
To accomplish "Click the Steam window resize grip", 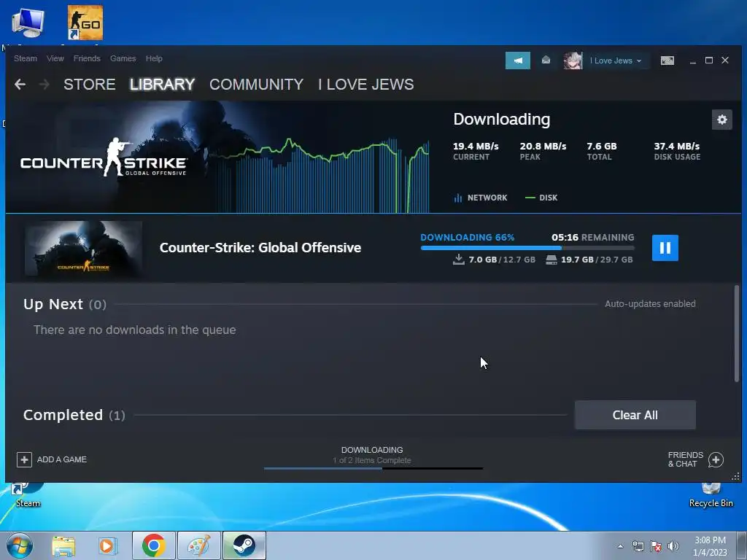I will tap(735, 476).
